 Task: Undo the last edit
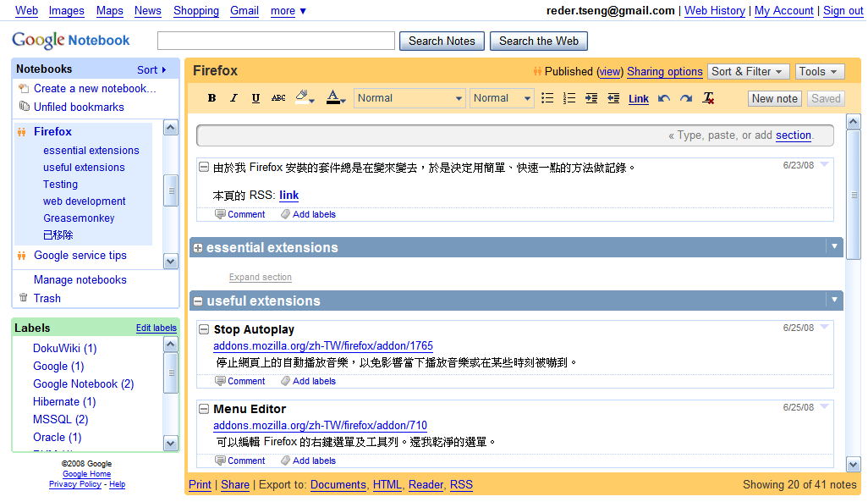click(664, 98)
